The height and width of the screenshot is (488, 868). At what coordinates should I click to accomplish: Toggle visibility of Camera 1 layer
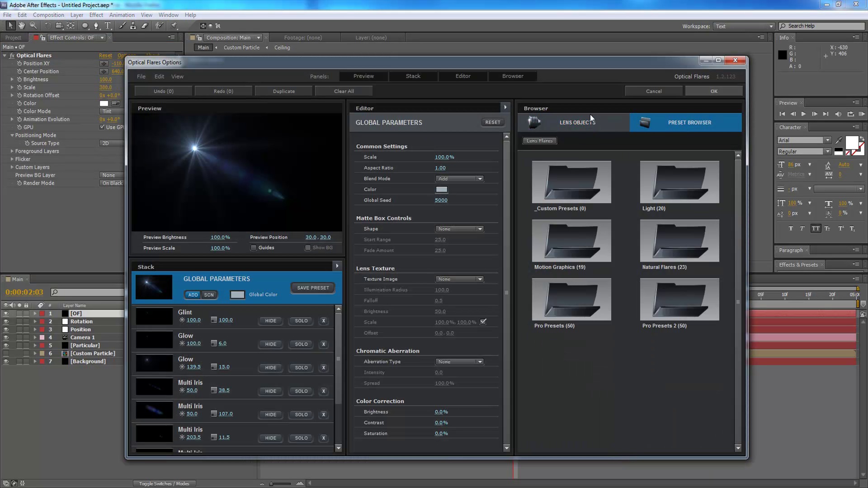[x=6, y=338]
